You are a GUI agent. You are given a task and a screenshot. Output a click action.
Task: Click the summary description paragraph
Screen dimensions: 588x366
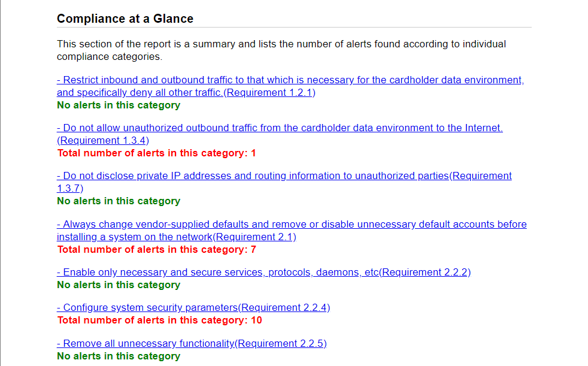(x=281, y=50)
